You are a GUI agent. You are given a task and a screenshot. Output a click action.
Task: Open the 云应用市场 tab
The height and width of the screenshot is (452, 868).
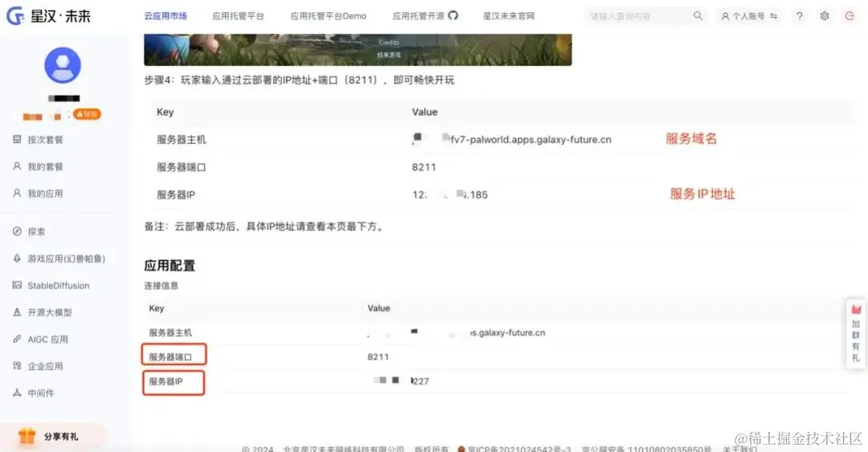[166, 16]
